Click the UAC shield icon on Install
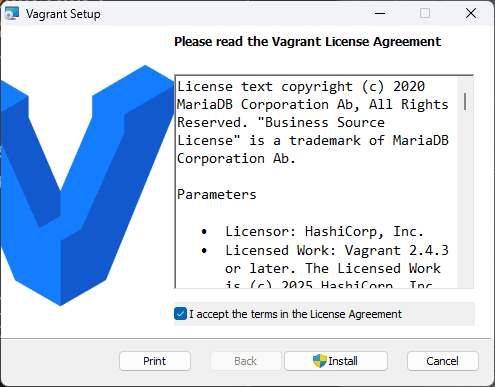Viewport: 495px width, 387px height. click(320, 361)
